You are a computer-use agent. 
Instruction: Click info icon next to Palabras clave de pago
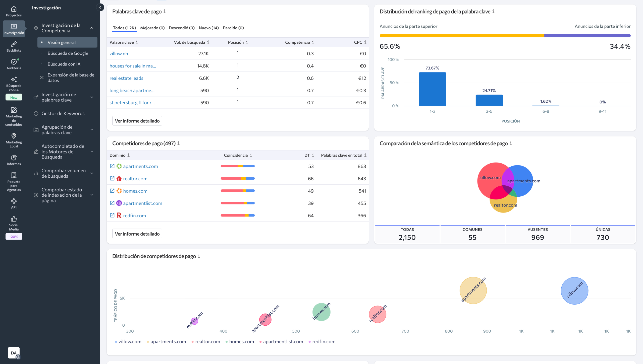click(165, 12)
